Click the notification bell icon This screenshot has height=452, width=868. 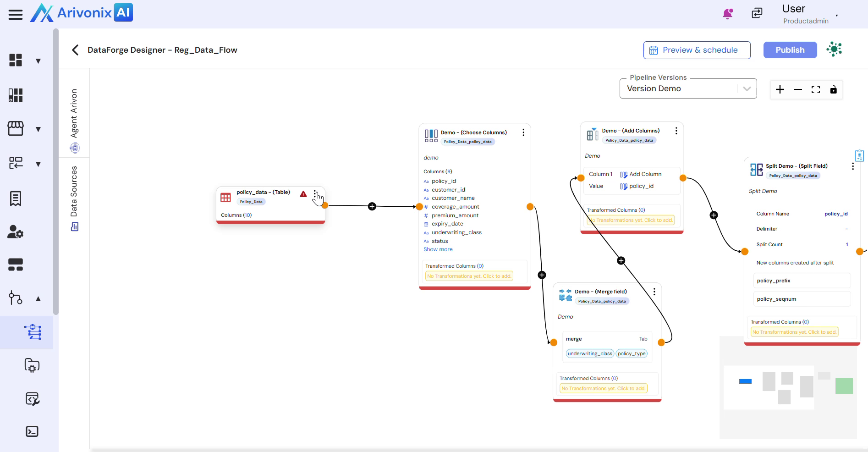[x=727, y=14]
